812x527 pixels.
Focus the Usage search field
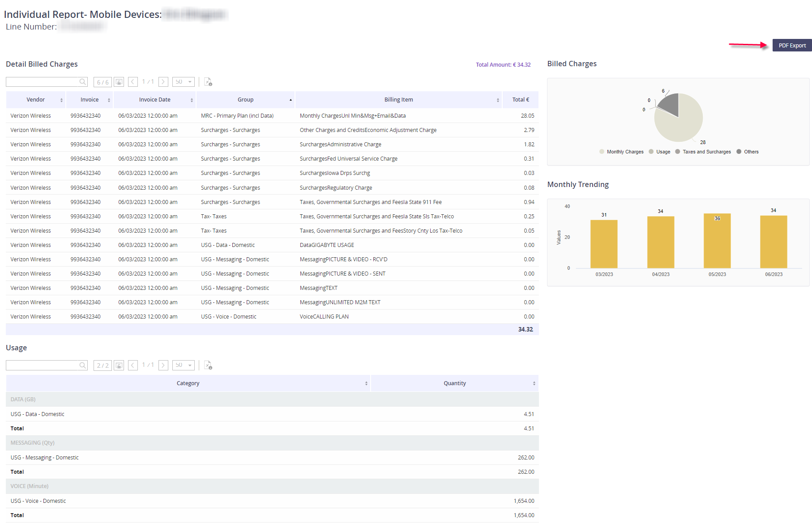(x=43, y=365)
